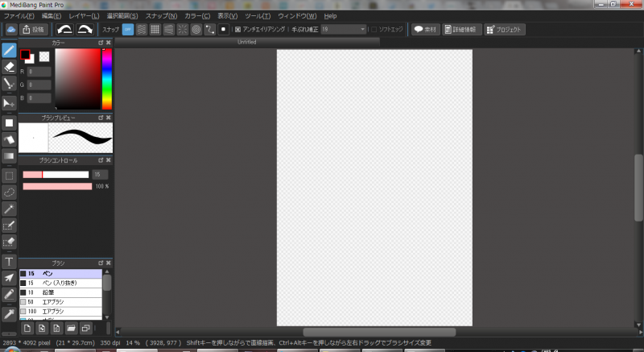Select the Fill rectangle shape tool
This screenshot has height=352, width=644.
(9, 122)
